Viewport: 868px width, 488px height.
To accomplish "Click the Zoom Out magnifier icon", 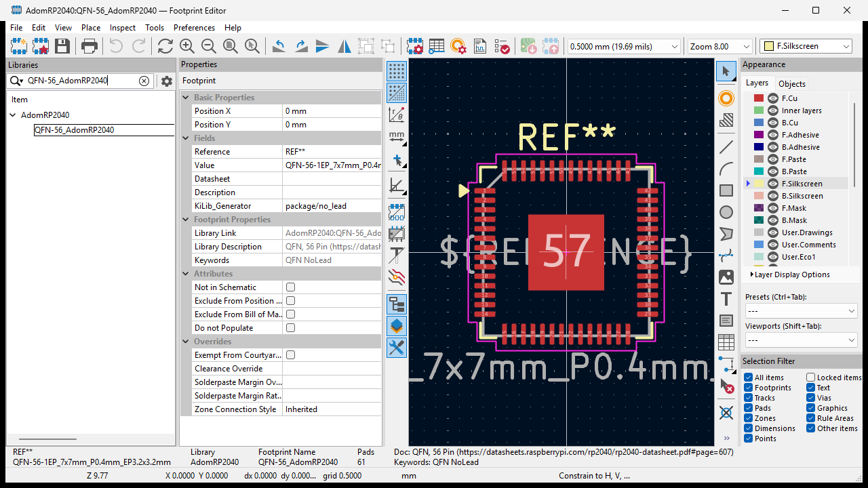I will (209, 46).
